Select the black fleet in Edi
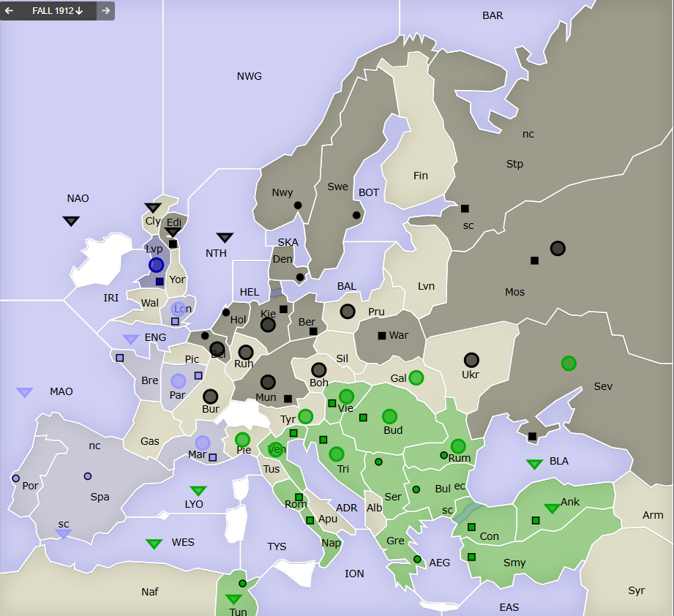Screen dimensions: 674x616 (x=173, y=233)
